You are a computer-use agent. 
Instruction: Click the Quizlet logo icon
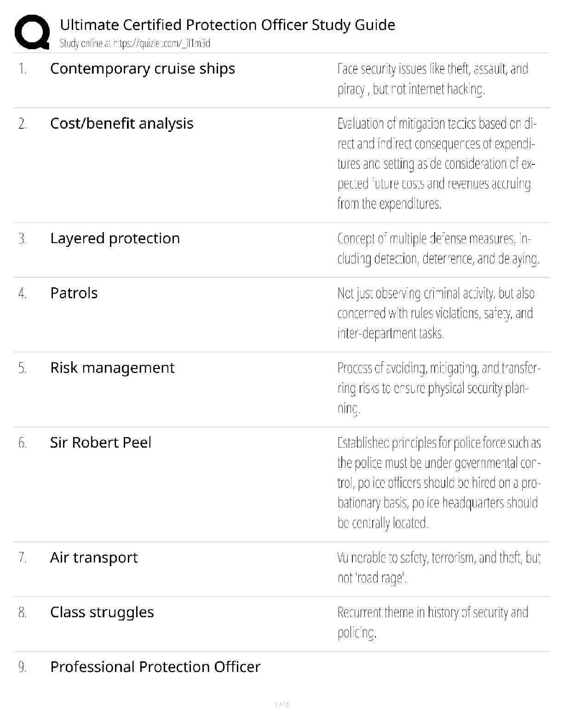click(32, 32)
